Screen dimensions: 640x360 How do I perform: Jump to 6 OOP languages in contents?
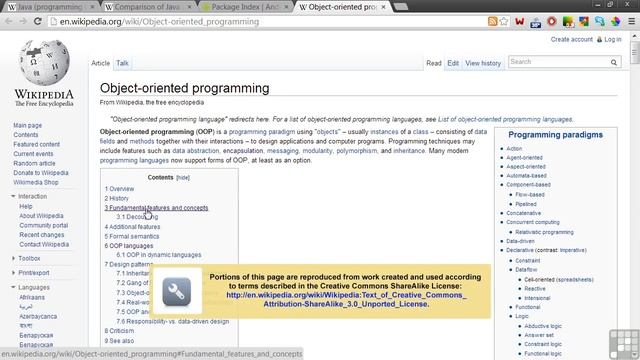pyautogui.click(x=129, y=246)
